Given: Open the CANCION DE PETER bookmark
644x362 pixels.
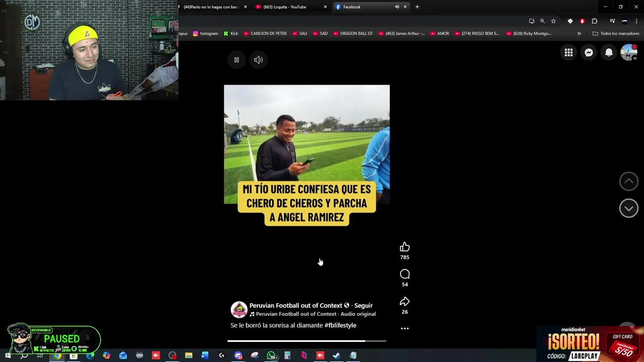Looking at the screenshot, I should (265, 34).
